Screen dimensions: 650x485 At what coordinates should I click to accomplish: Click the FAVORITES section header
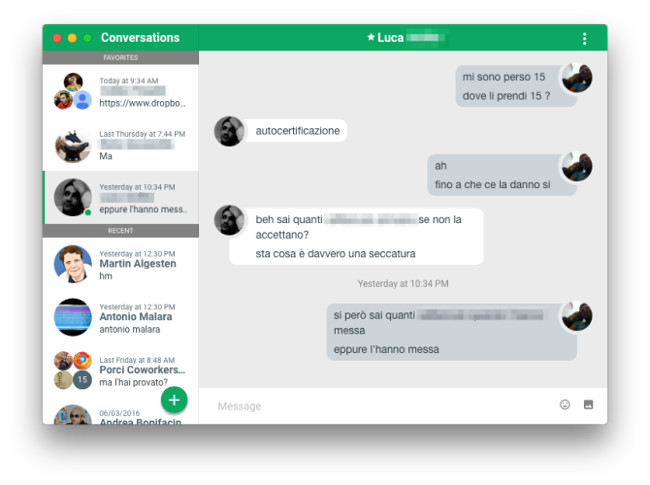(121, 58)
